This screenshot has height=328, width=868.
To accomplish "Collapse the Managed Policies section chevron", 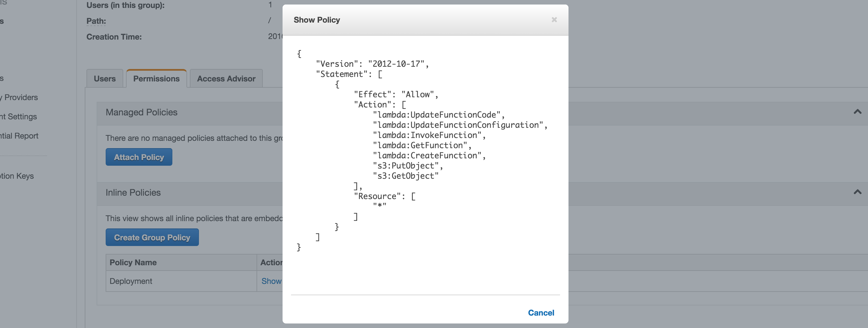I will tap(857, 112).
